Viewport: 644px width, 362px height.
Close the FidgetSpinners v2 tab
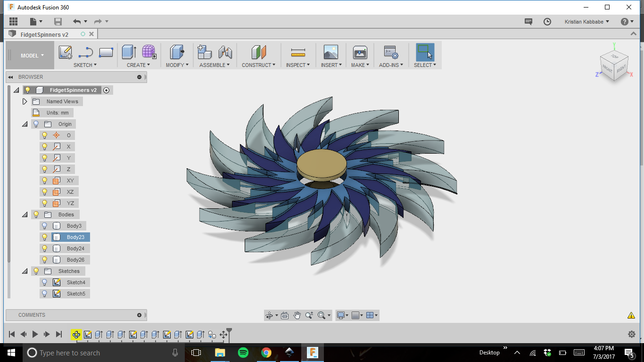[91, 34]
